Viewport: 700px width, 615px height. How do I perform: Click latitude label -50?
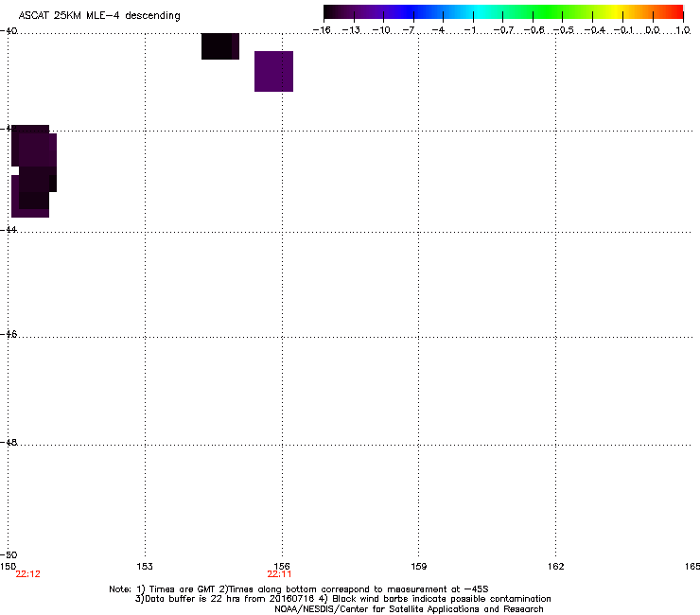tap(9, 554)
